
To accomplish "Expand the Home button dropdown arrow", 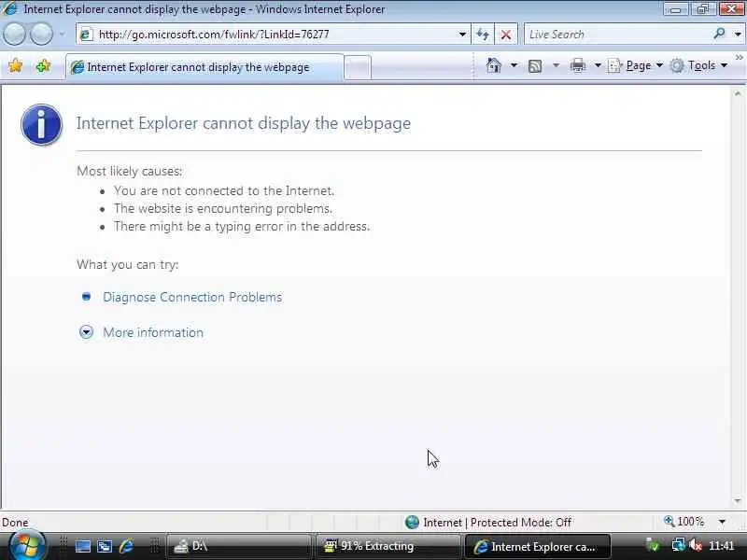I will 514,65.
